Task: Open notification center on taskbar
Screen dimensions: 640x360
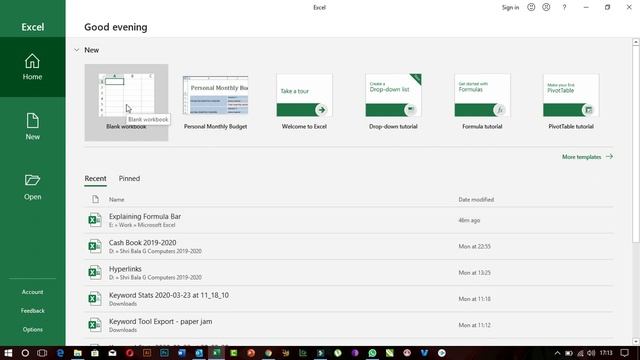Action: coord(624,353)
